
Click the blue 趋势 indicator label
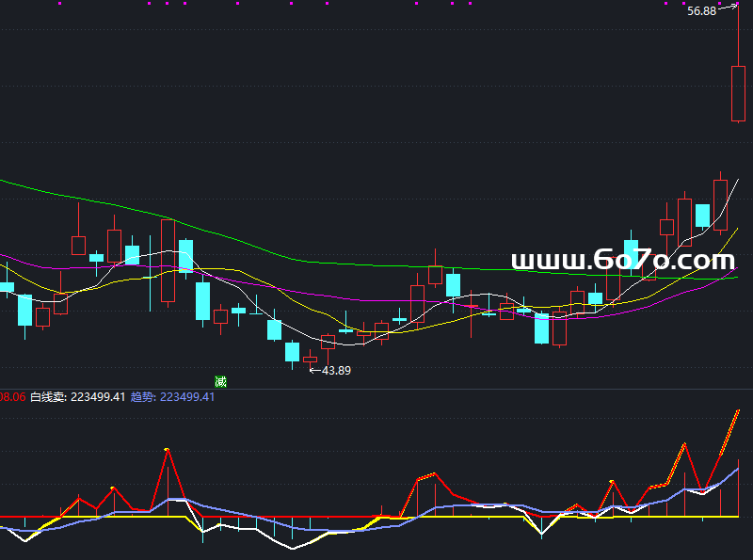(x=142, y=397)
